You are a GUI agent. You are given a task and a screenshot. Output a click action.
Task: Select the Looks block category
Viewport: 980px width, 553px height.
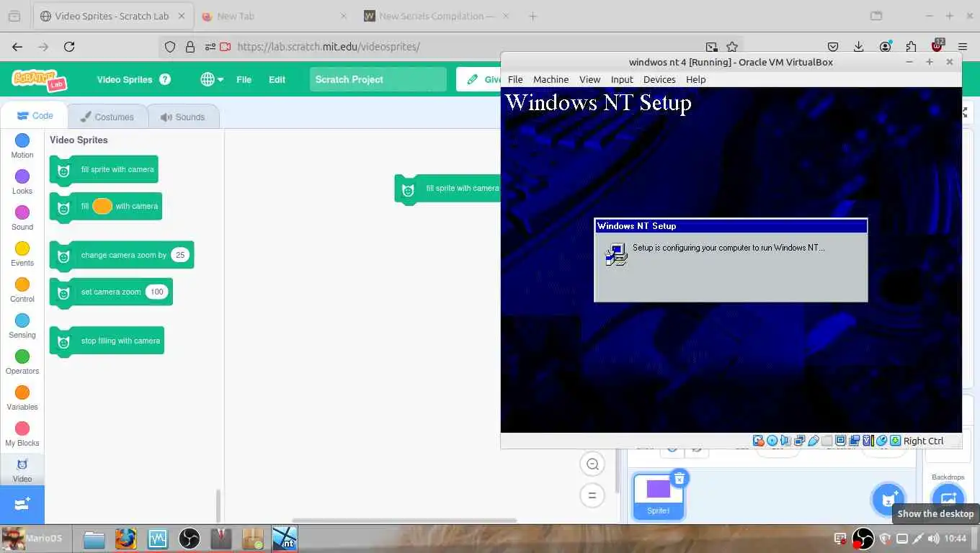point(22,181)
